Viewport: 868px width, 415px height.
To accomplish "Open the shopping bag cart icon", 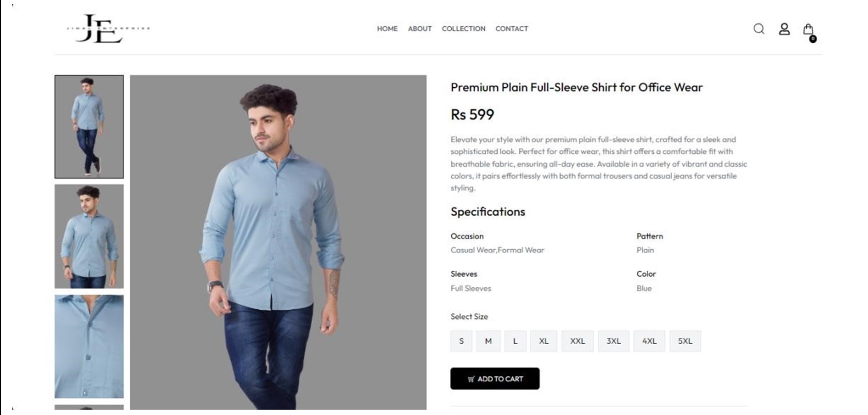I will tap(808, 30).
